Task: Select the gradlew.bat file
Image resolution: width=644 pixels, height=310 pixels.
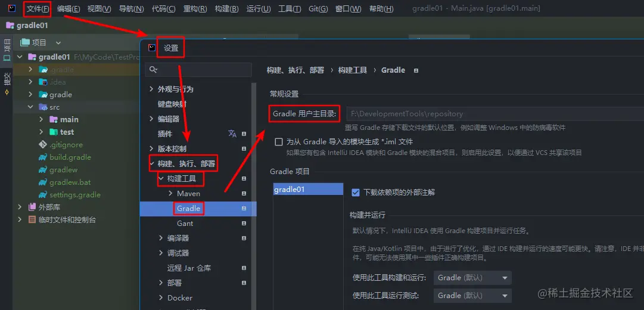Action: [70, 182]
